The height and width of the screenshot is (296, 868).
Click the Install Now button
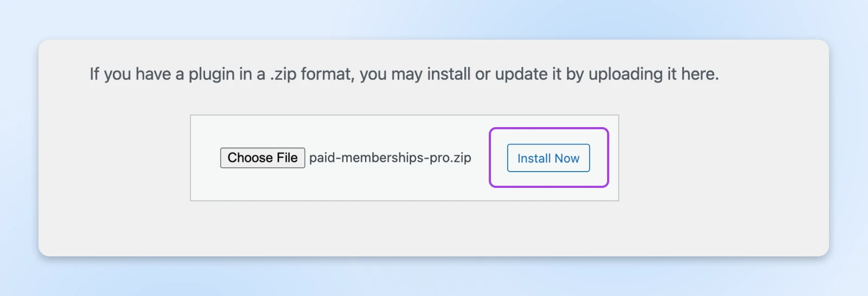(548, 158)
